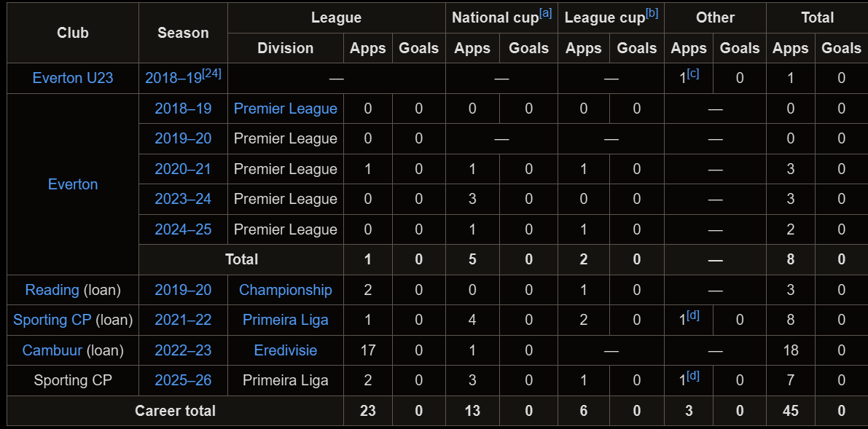Open the Everton U23 club link
Viewport: 868px width, 429px height.
click(73, 78)
